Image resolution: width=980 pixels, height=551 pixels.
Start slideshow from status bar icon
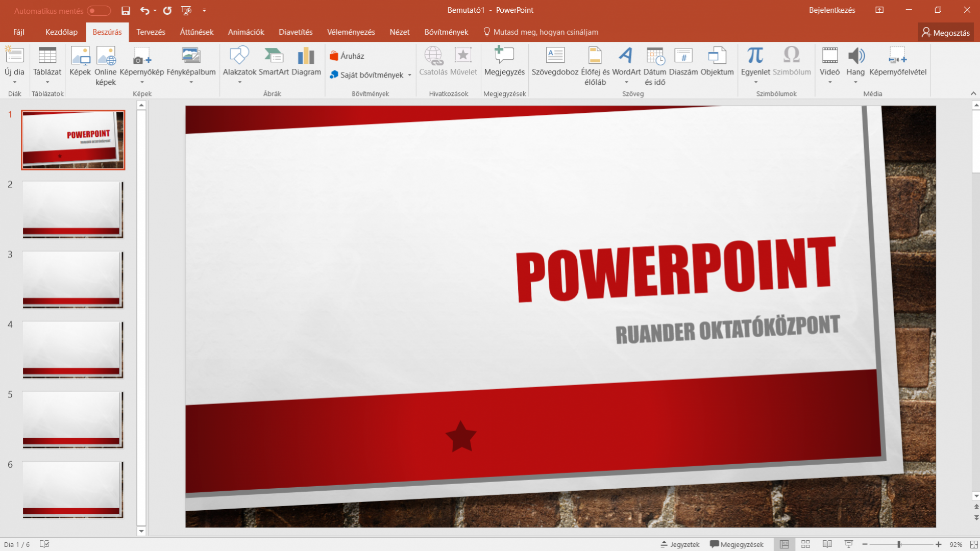(849, 544)
